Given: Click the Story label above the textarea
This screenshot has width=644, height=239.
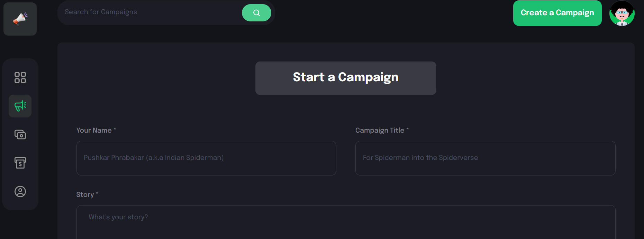Looking at the screenshot, I should point(84,194).
